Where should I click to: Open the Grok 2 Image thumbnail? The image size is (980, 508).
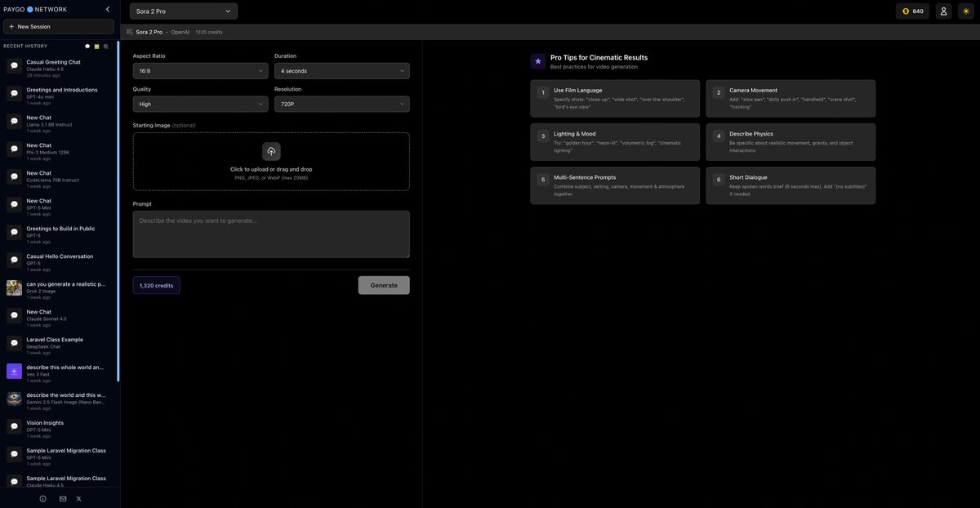coord(14,287)
